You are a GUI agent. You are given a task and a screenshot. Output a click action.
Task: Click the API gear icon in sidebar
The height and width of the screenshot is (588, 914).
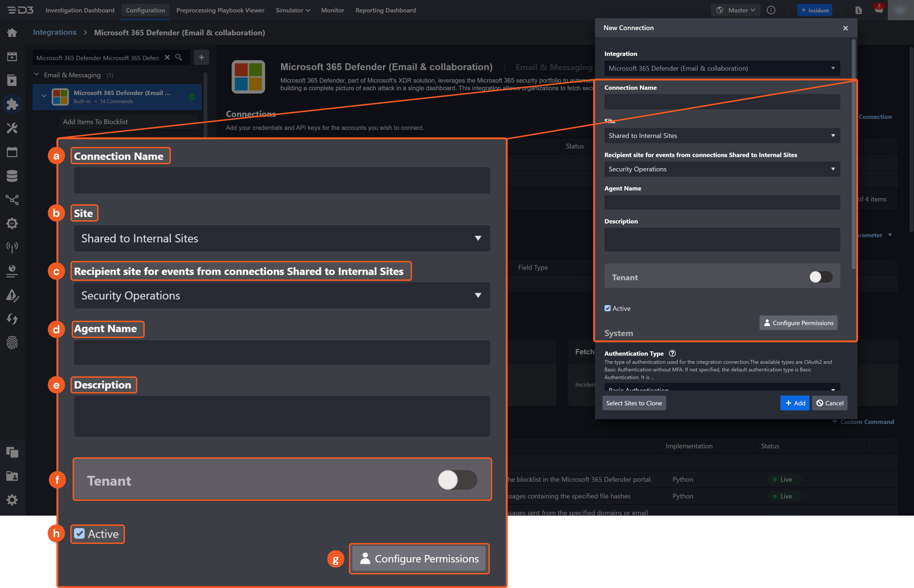(x=12, y=223)
